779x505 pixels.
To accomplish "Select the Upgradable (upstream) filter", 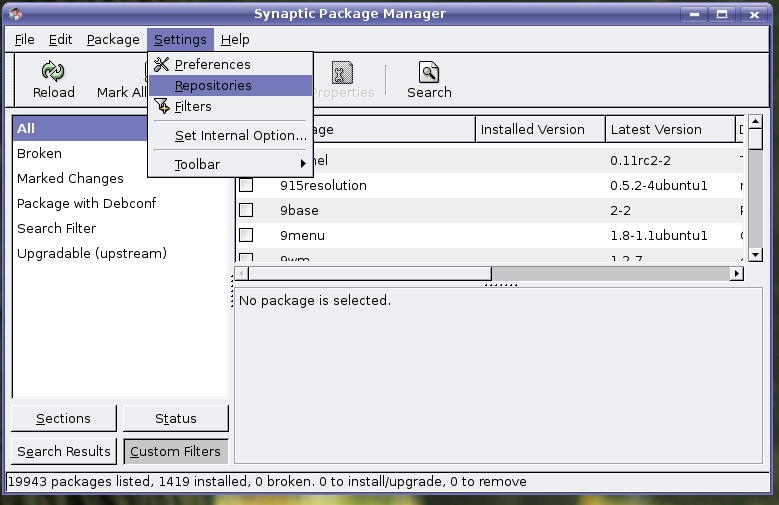I will click(x=92, y=253).
